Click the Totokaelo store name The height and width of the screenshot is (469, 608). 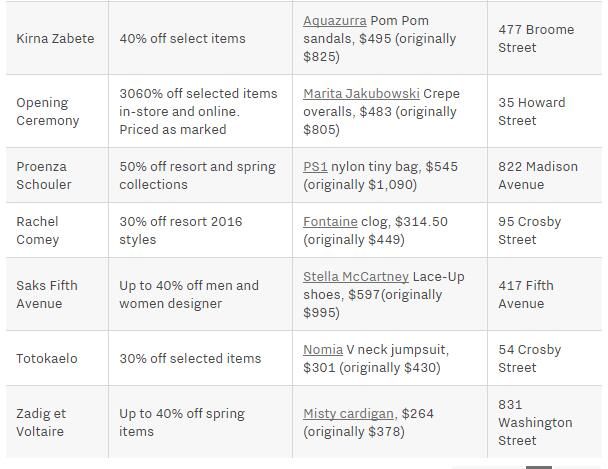tap(47, 359)
